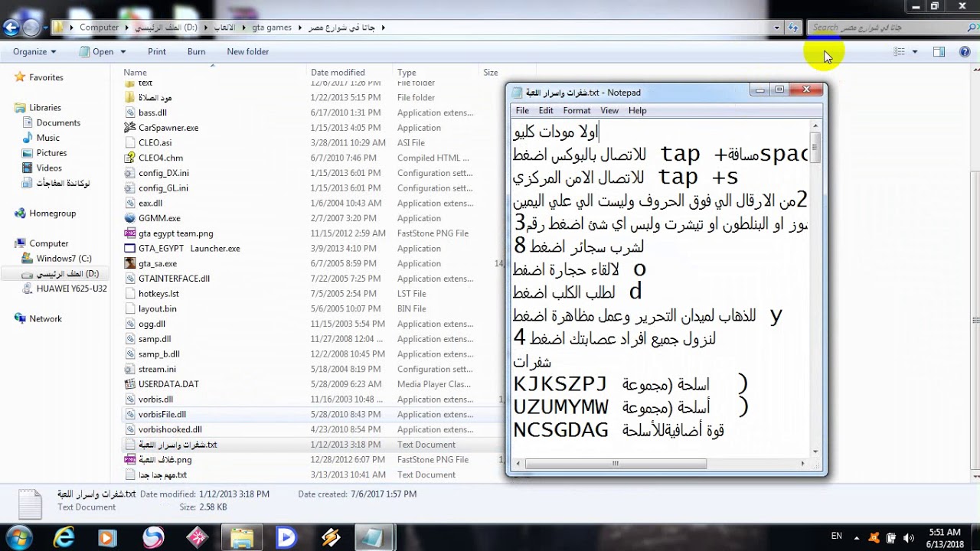
Task: Expand the view options dropdown arrow
Action: point(914,52)
